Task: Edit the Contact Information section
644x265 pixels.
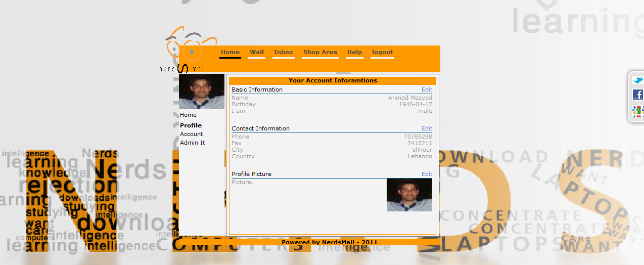Action: tap(427, 128)
